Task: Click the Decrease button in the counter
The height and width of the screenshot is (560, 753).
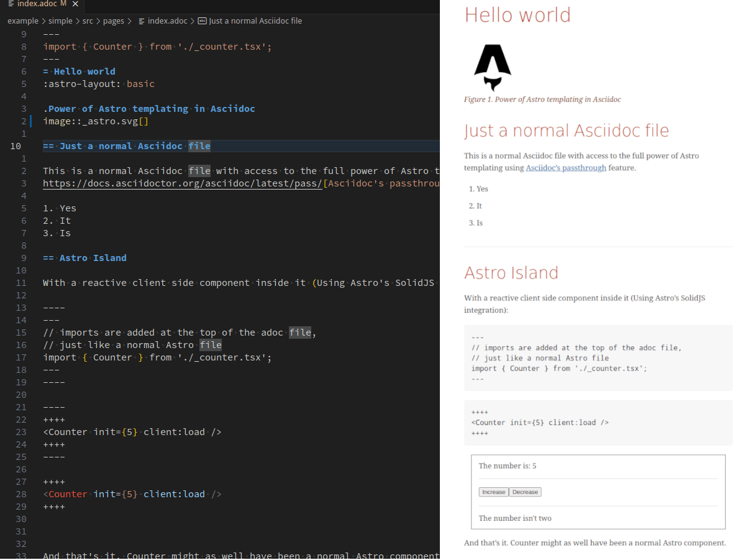Action: pos(525,492)
